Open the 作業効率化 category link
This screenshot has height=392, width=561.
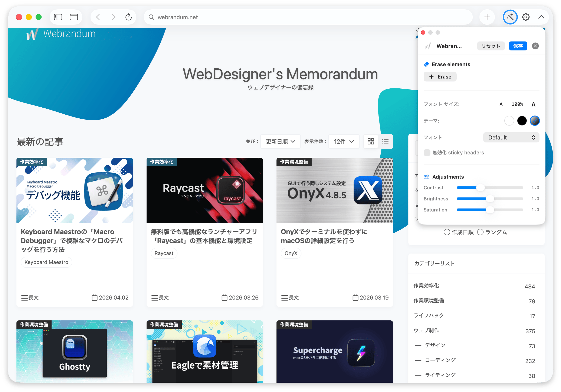point(426,286)
